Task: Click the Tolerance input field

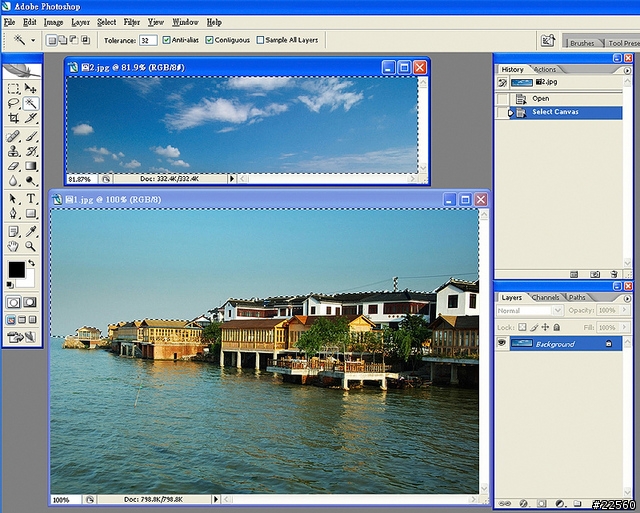Action: tap(148, 40)
